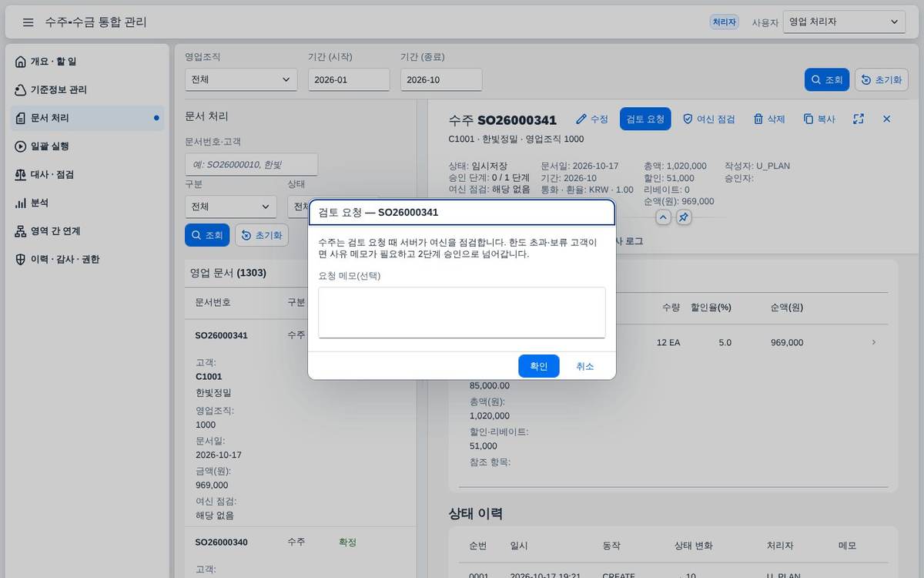The image size is (924, 578).
Task: Open 대사 · 점검 in the sidebar
Action: [87, 175]
